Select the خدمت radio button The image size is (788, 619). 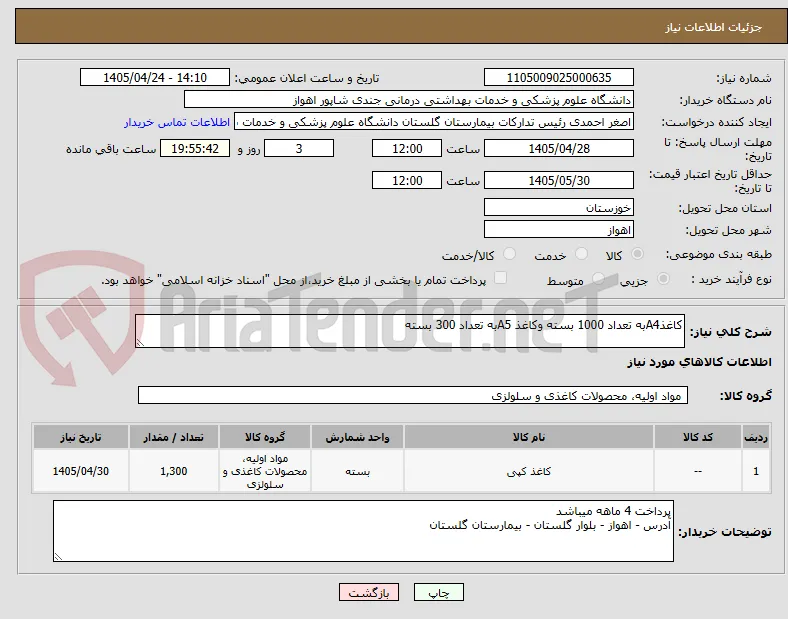(x=581, y=254)
